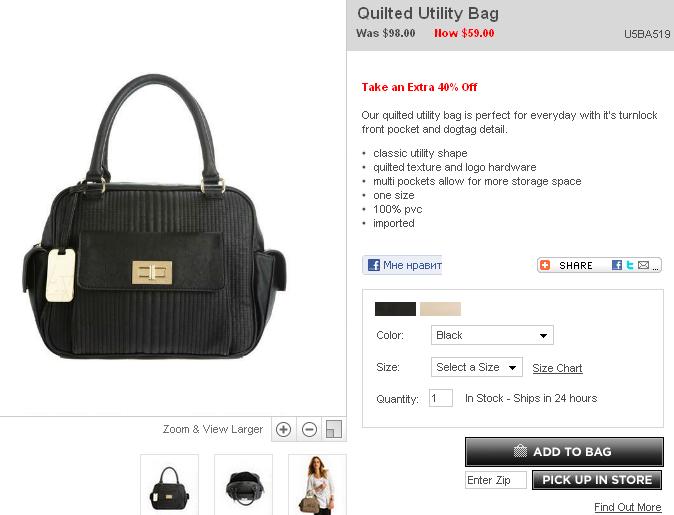Open the Find Out More link
This screenshot has height=515, width=674.
click(x=628, y=507)
